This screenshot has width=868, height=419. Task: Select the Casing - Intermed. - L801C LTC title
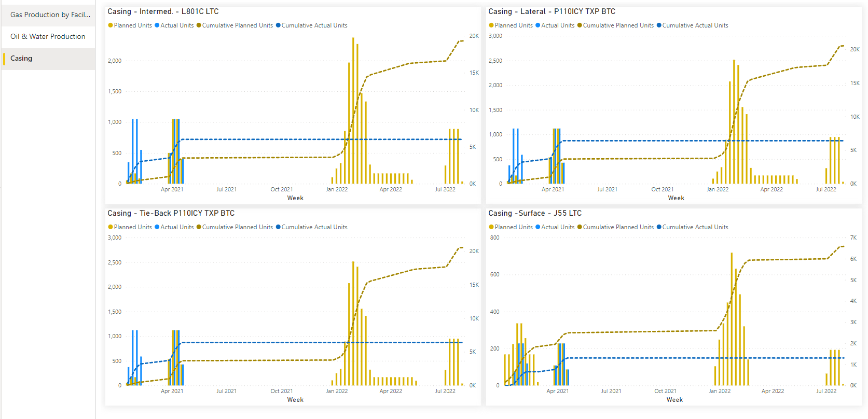163,11
